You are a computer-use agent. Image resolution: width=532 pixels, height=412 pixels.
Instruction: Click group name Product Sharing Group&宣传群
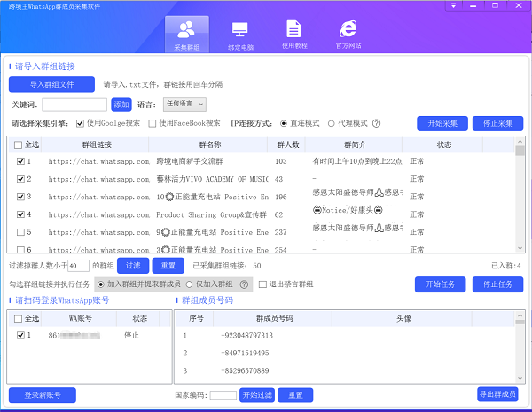pos(211,214)
